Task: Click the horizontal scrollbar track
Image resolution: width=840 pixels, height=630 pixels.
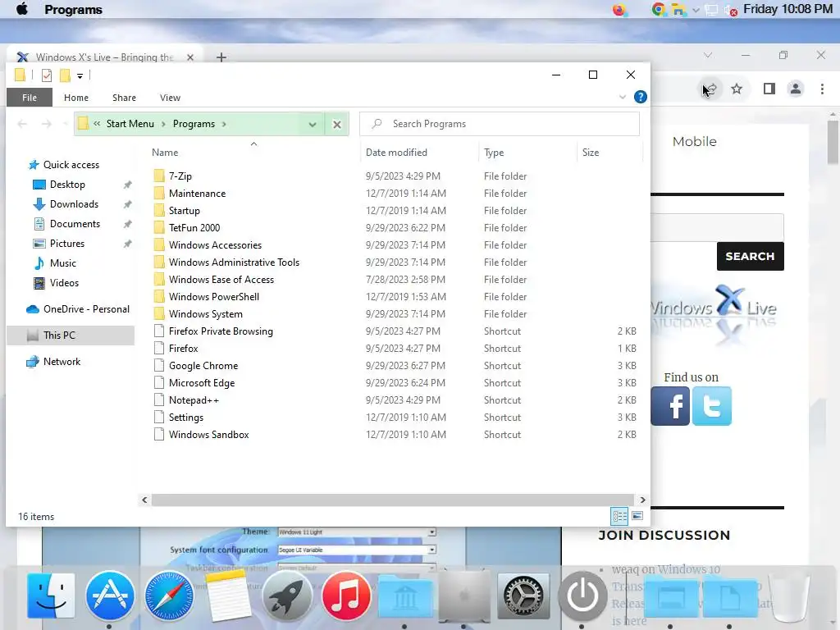Action: (x=393, y=500)
